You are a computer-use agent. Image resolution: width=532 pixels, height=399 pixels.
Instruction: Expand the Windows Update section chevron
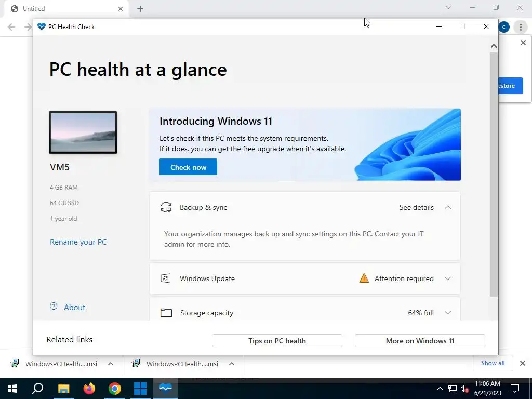coord(448,278)
